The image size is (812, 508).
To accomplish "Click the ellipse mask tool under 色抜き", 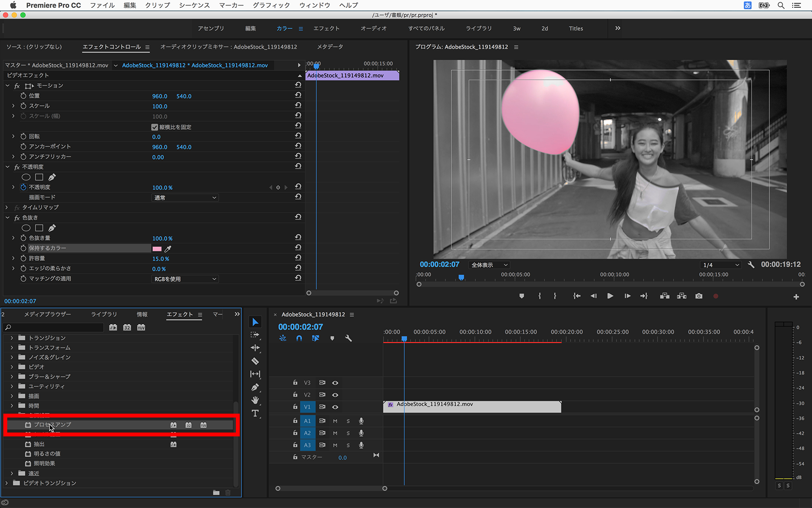I will tap(26, 228).
